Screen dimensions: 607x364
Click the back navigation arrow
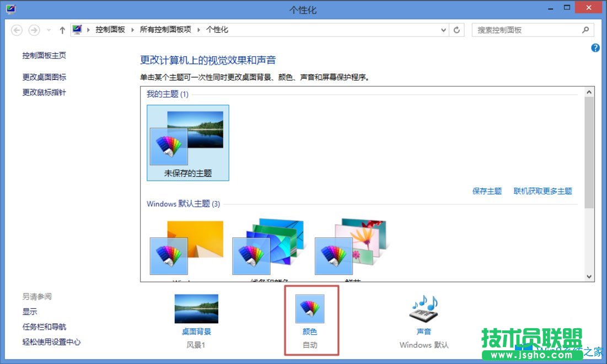pos(17,30)
